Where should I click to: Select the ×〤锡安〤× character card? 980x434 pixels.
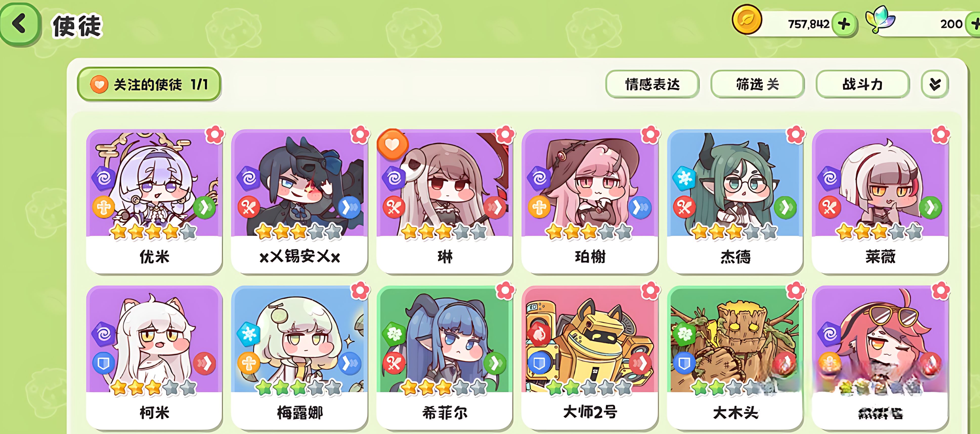pyautogui.click(x=299, y=201)
